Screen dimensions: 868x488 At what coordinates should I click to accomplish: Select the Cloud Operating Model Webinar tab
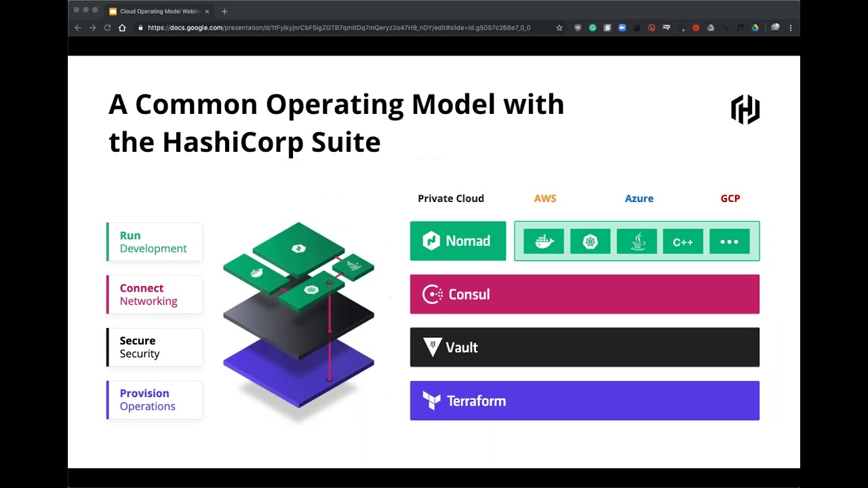coord(160,11)
